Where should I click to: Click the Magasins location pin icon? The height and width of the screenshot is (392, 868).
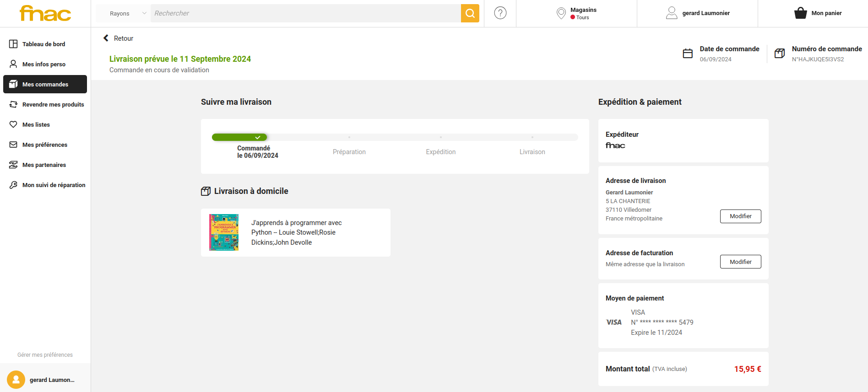point(561,13)
